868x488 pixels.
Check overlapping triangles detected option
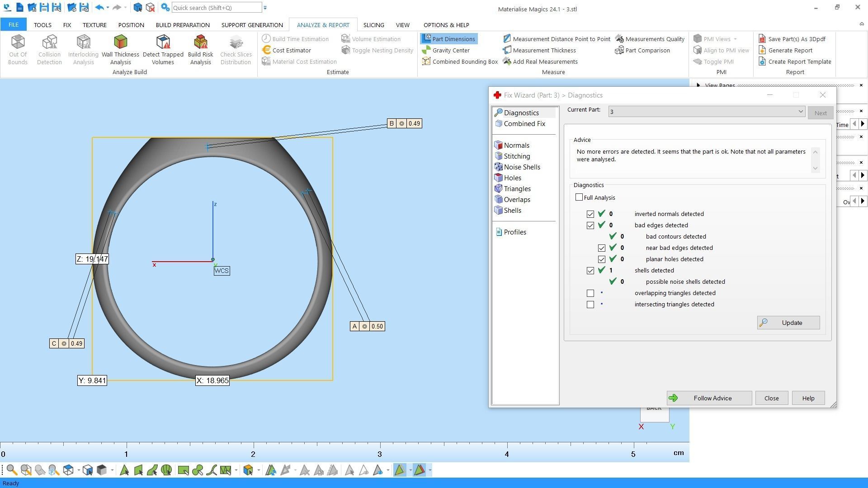(x=590, y=293)
